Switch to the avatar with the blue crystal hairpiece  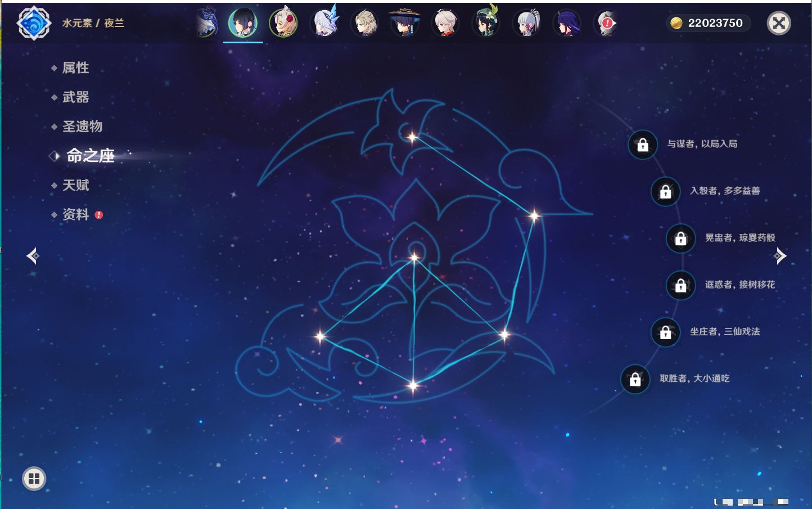tap(325, 23)
